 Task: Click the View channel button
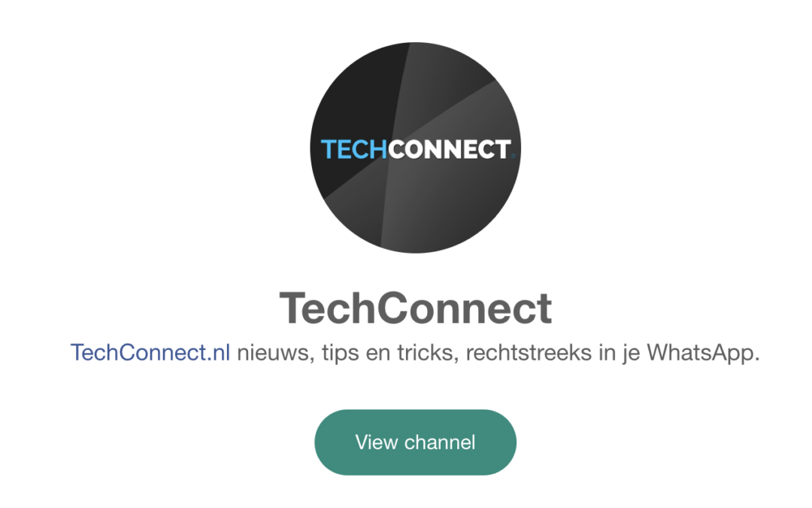point(415,443)
